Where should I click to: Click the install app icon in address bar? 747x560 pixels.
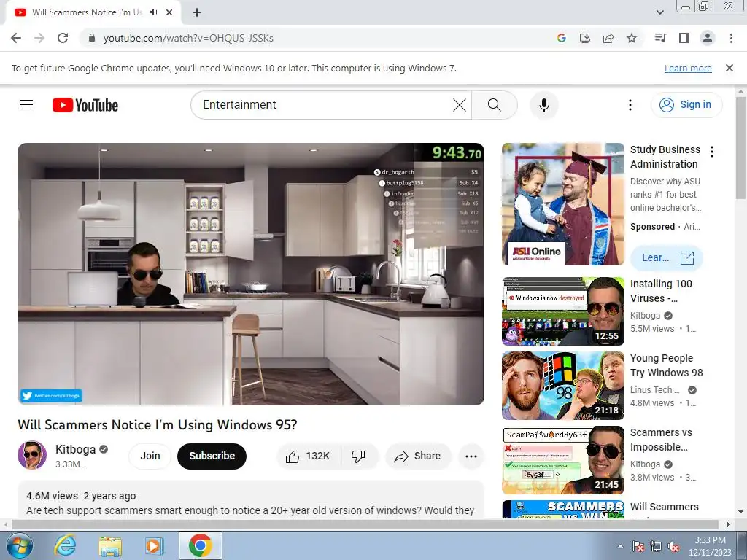coord(585,38)
